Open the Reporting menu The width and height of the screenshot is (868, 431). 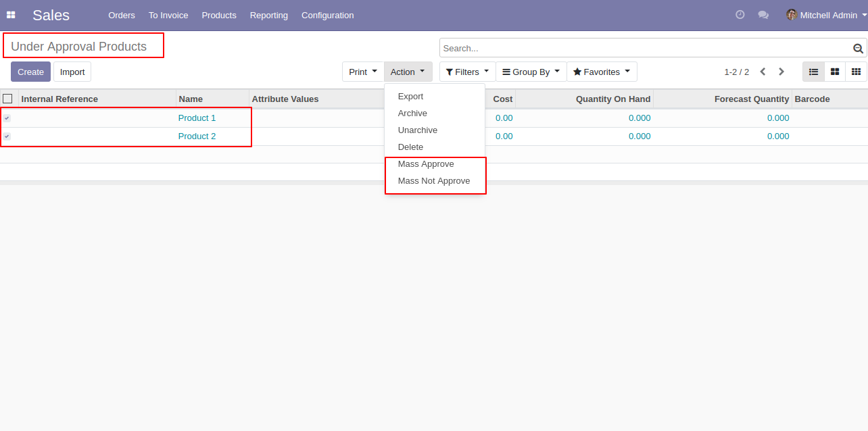click(269, 15)
